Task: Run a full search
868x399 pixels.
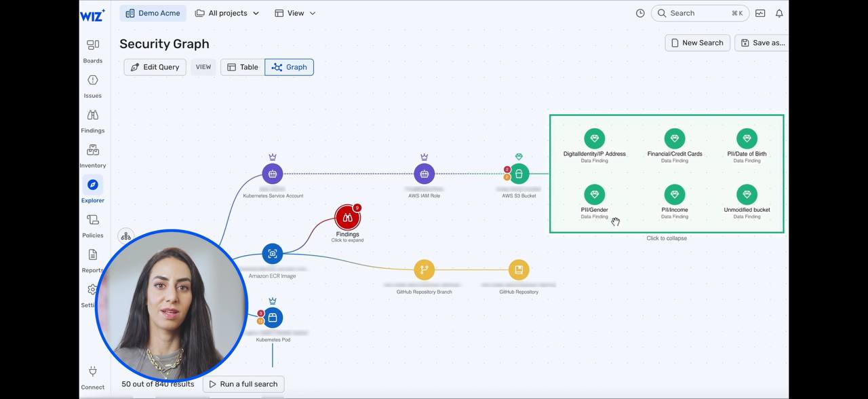Action: click(243, 384)
